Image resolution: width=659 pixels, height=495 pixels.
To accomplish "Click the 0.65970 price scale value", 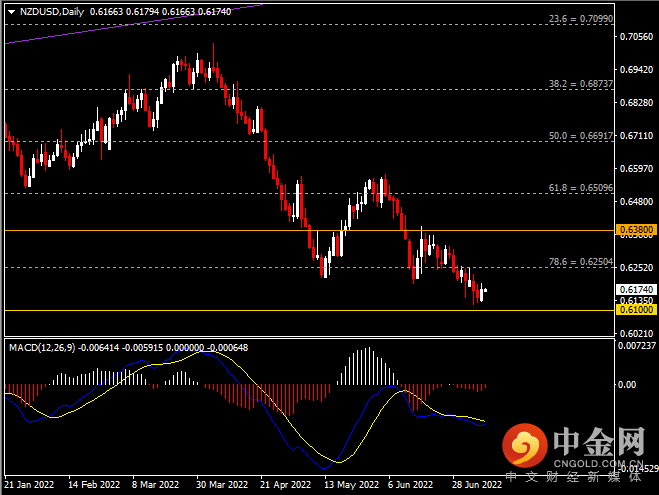I will 636,169.
